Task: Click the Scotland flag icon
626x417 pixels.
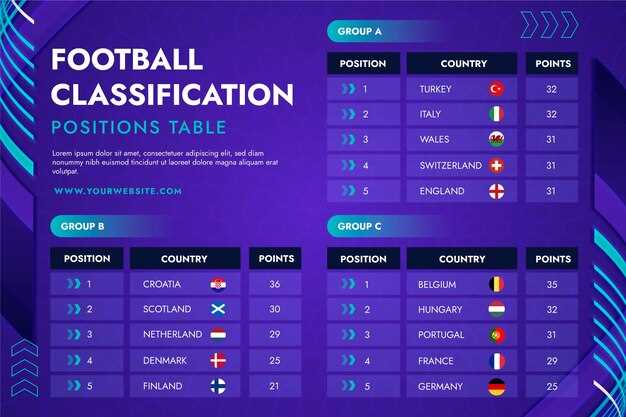Action: (218, 309)
